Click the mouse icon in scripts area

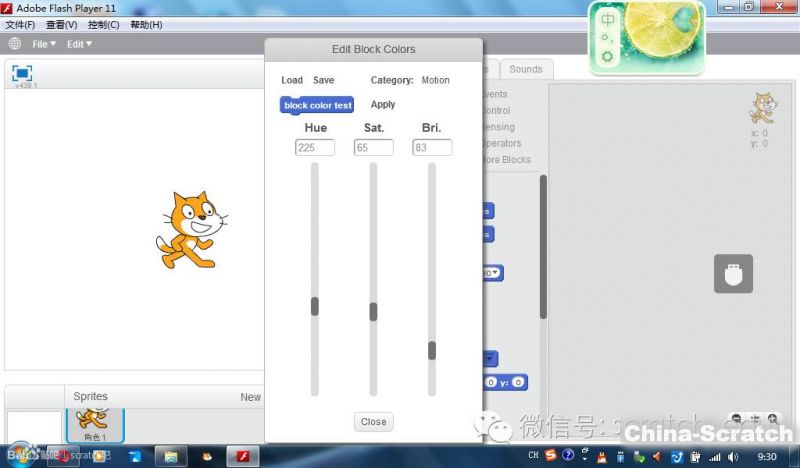(x=733, y=274)
